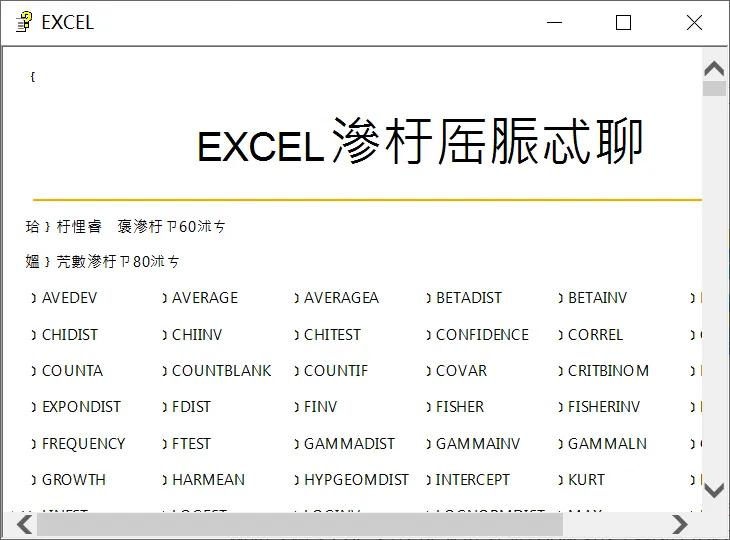Click the CHITEST function entry
This screenshot has width=730, height=540.
pos(332,335)
